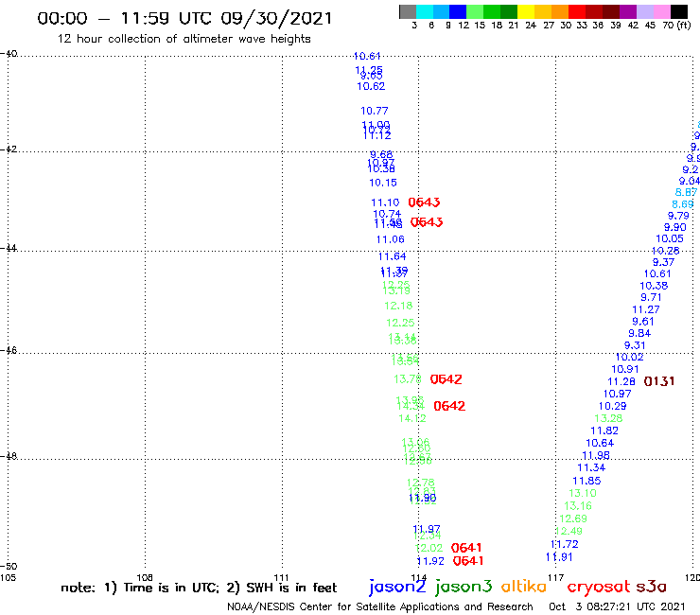Click the green 13.28 wave height value

click(608, 418)
